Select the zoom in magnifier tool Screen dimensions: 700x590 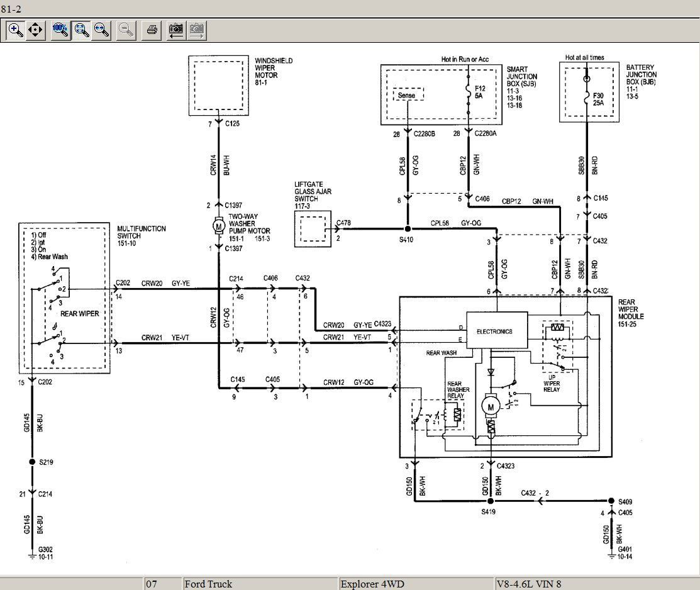(x=16, y=30)
